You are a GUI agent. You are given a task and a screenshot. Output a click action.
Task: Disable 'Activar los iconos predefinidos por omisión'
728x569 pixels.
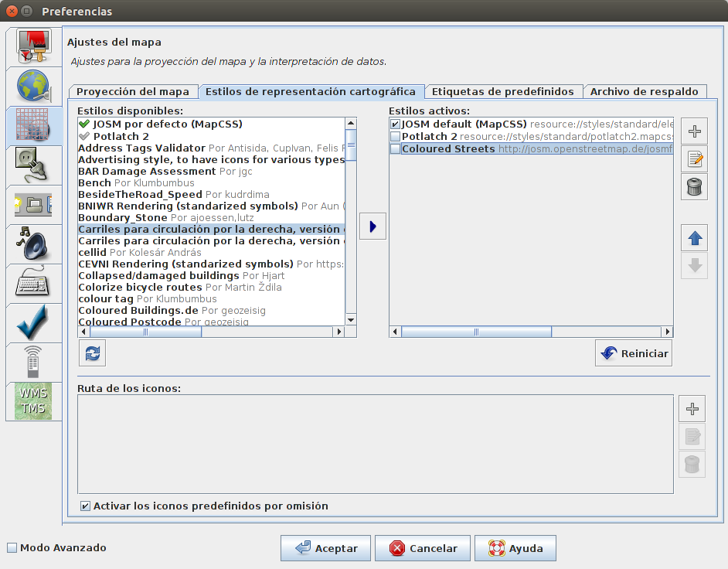[84, 505]
